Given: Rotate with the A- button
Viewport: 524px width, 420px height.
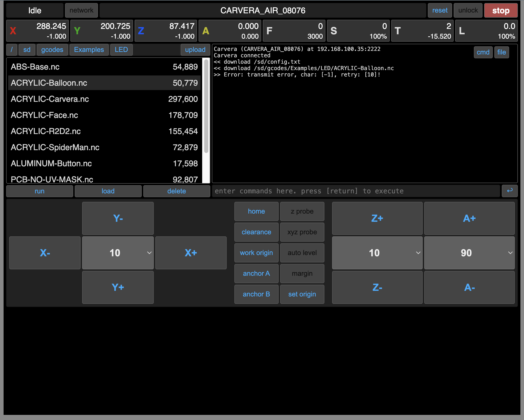Looking at the screenshot, I should click(x=469, y=287).
